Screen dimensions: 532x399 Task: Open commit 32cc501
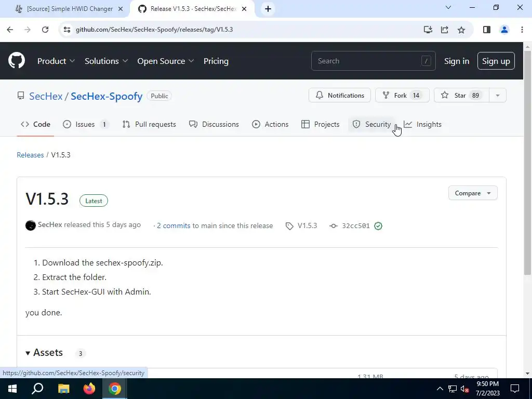point(355,225)
